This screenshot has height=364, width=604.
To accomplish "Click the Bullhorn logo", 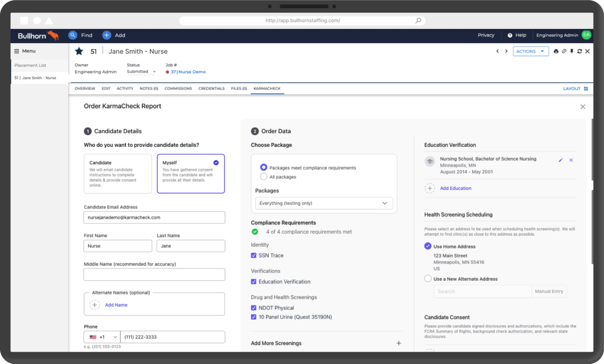I will tap(38, 36).
